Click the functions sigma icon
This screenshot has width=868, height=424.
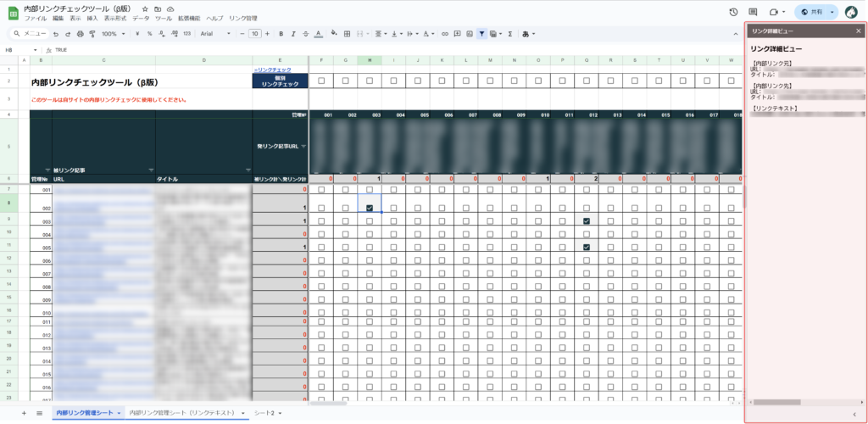pos(509,34)
